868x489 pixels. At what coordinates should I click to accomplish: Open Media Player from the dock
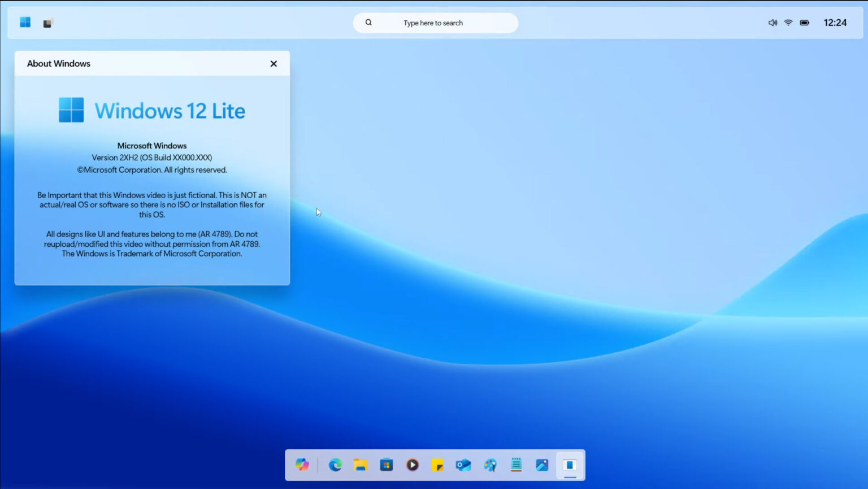pos(412,465)
